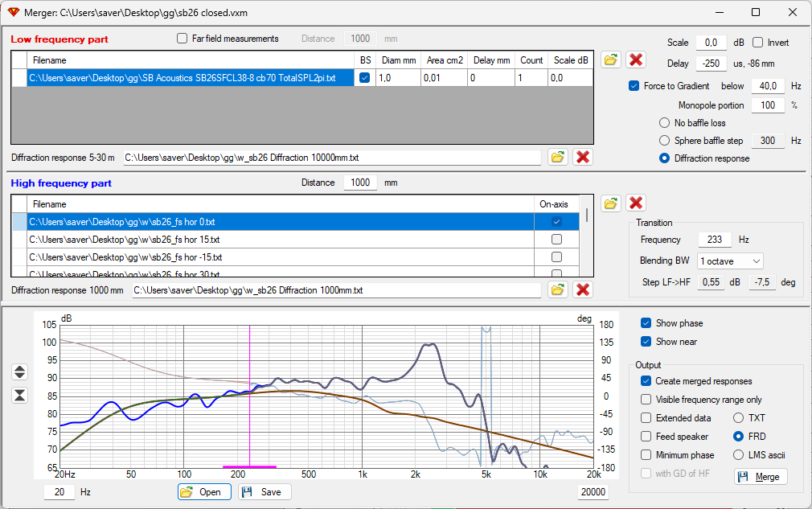Image resolution: width=812 pixels, height=509 pixels.
Task: Click the Diffraction 10000mm.txt path field
Action: tap(332, 158)
